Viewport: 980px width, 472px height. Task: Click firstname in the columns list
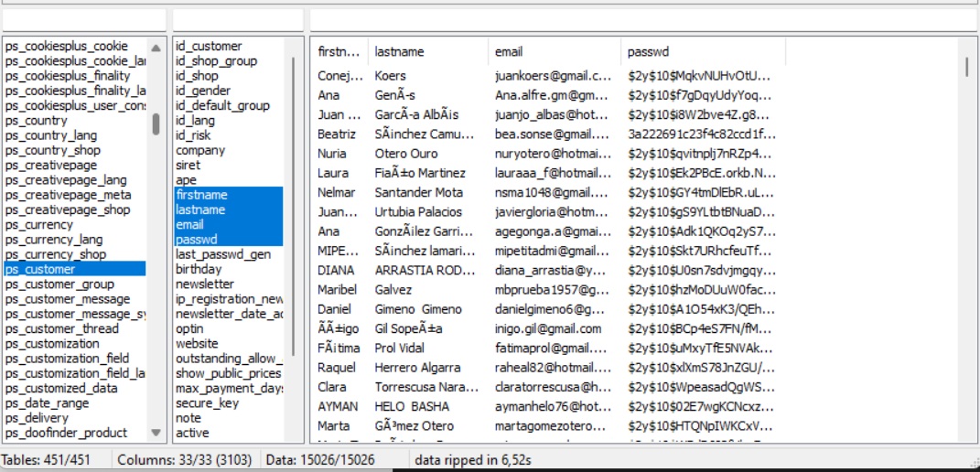click(x=228, y=195)
